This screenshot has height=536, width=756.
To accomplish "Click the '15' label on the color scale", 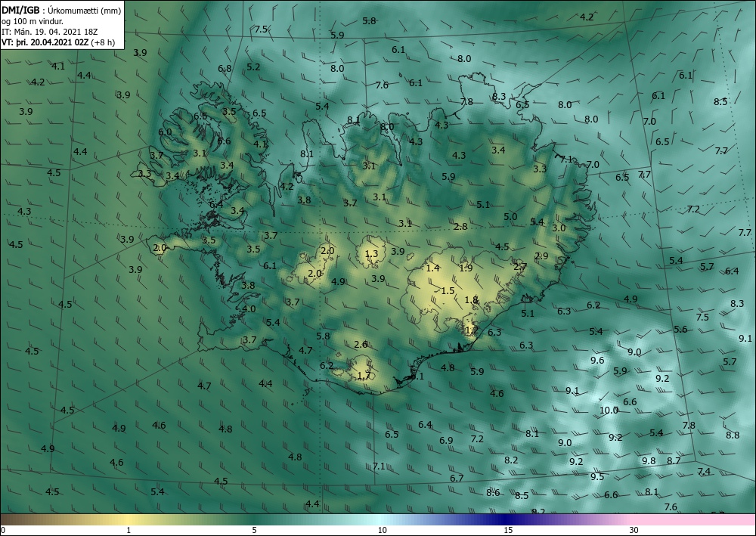I will pos(508,530).
